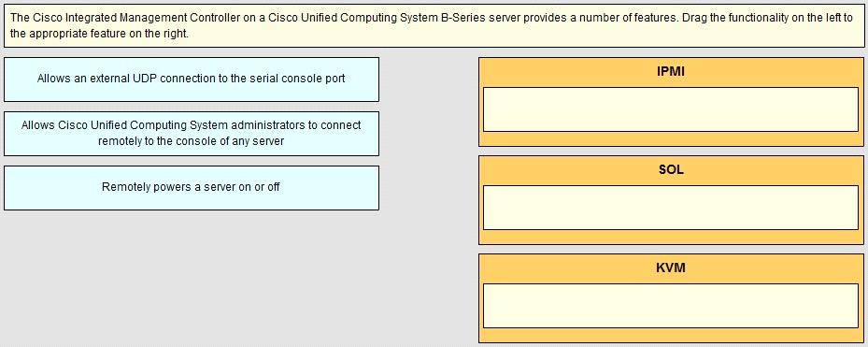The height and width of the screenshot is (347, 868).
Task: Click the empty drop box under KVM
Action: coord(671,306)
